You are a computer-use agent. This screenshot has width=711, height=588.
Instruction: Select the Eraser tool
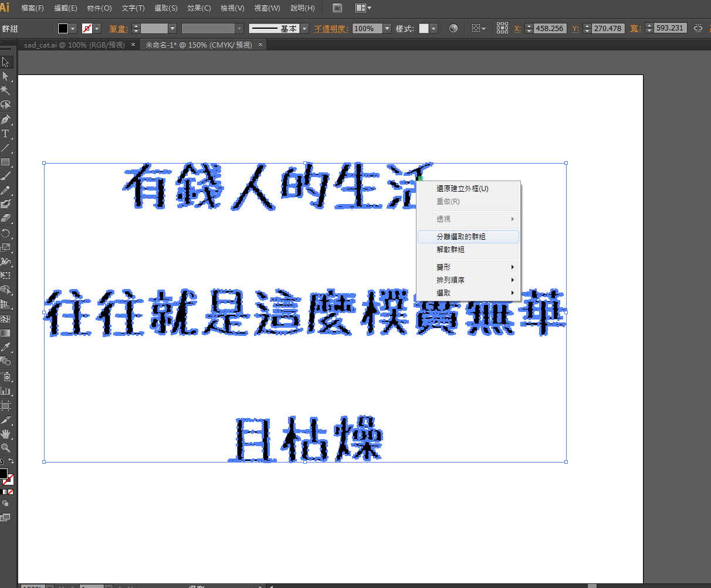5,219
